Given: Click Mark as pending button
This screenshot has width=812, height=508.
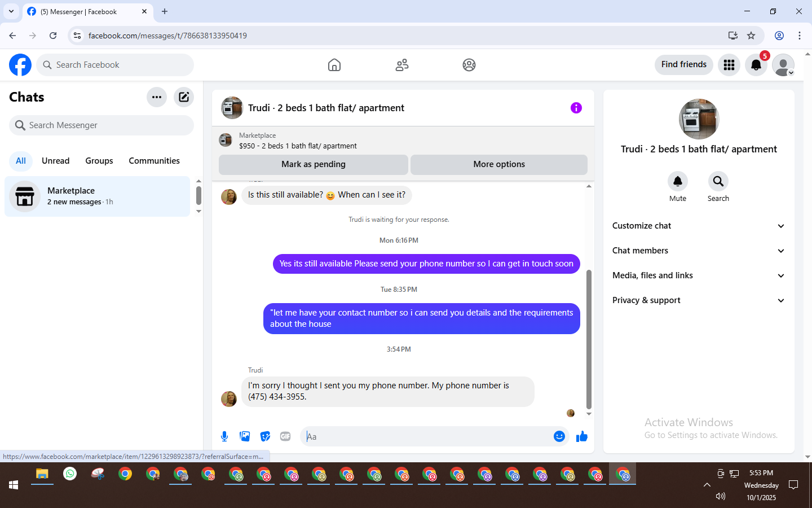Looking at the screenshot, I should [314, 164].
